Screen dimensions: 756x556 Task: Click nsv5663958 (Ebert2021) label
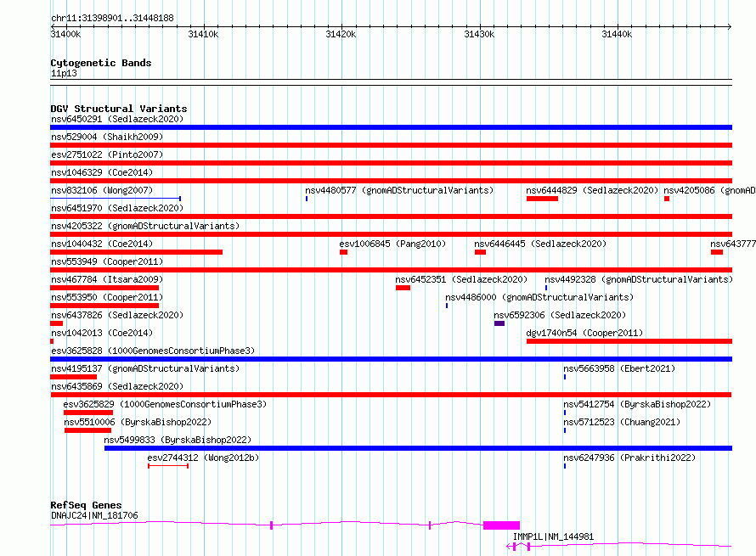[x=619, y=368]
